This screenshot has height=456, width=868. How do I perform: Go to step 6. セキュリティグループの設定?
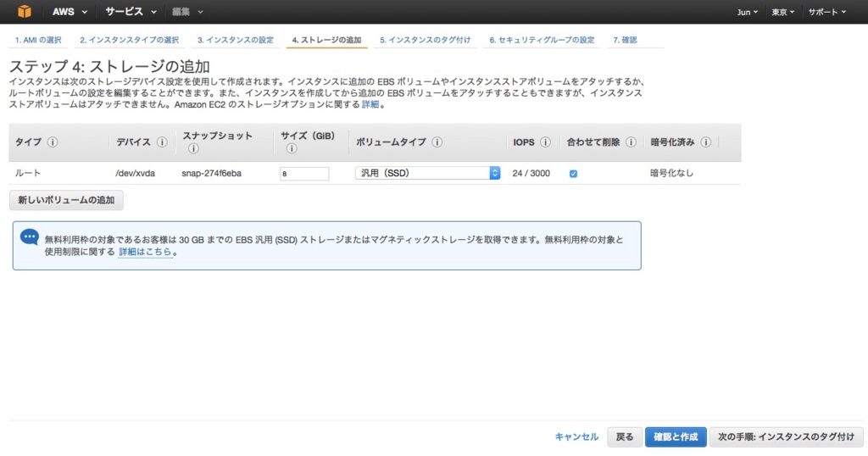coord(542,40)
